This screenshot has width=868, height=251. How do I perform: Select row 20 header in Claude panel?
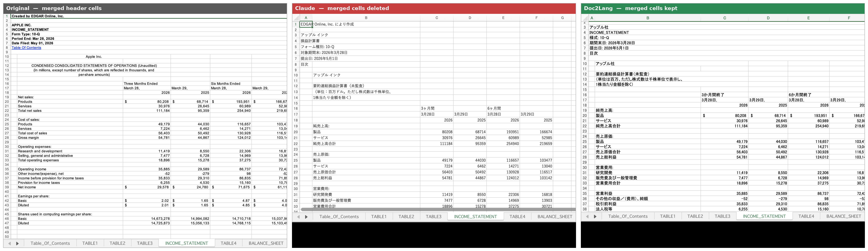296,132
